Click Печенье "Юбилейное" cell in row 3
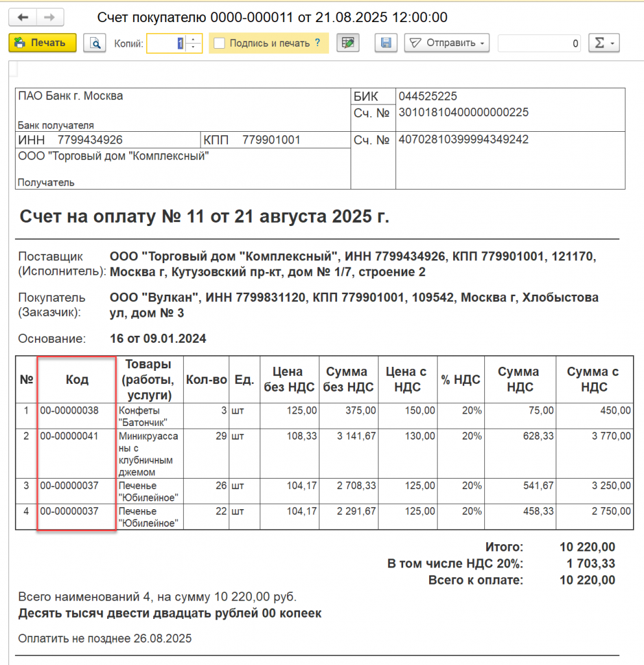This screenshot has width=644, height=665. pyautogui.click(x=149, y=492)
